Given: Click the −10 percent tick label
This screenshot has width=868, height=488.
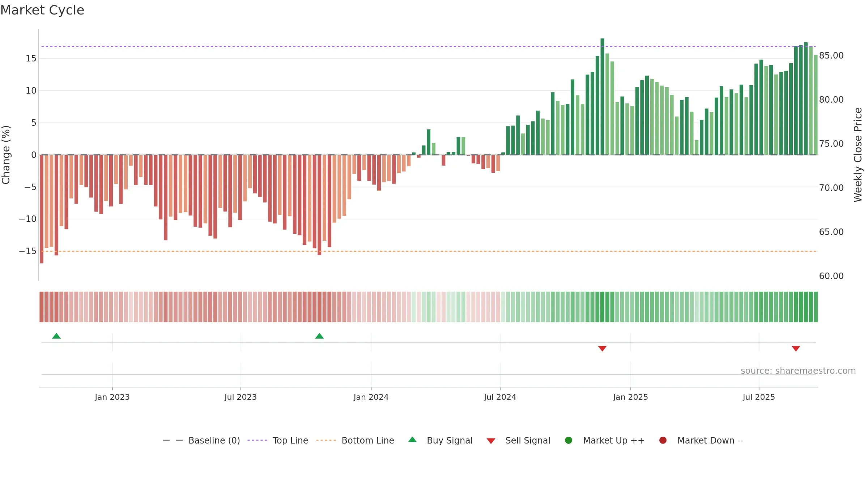Looking at the screenshot, I should [x=27, y=219].
